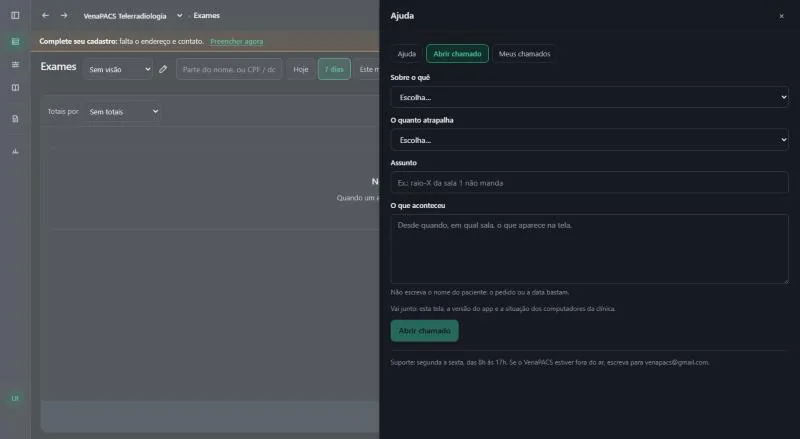The width and height of the screenshot is (800, 439).
Task: Go forward with the right arrow
Action: click(64, 15)
